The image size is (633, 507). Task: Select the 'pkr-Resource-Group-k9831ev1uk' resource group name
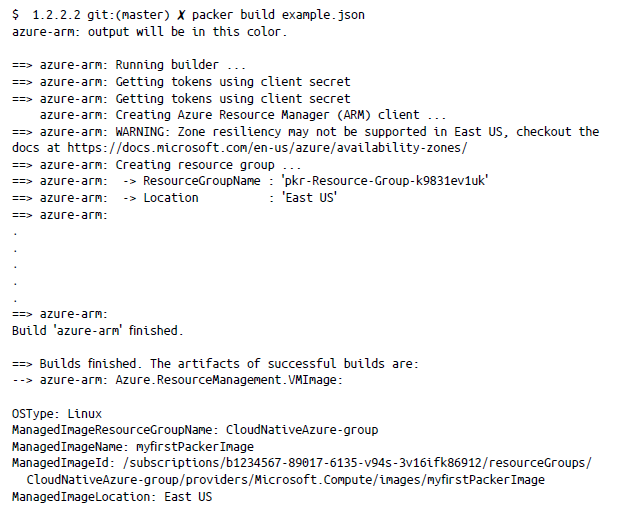click(x=384, y=180)
